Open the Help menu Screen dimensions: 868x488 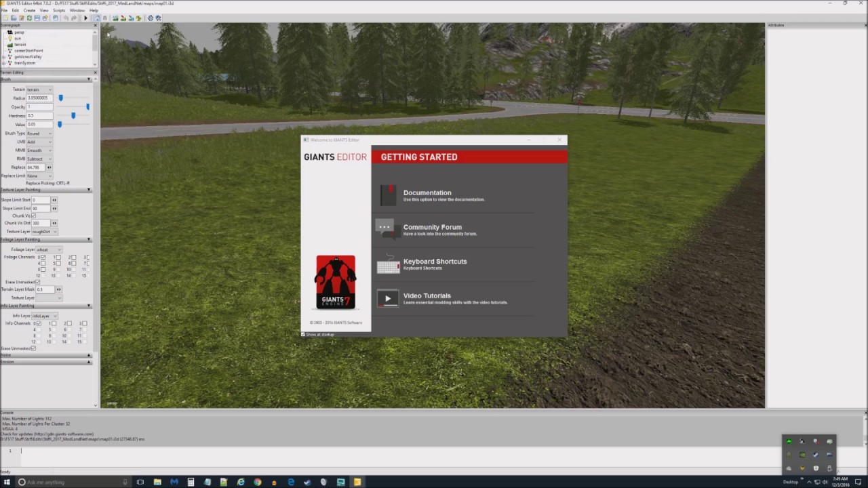94,10
